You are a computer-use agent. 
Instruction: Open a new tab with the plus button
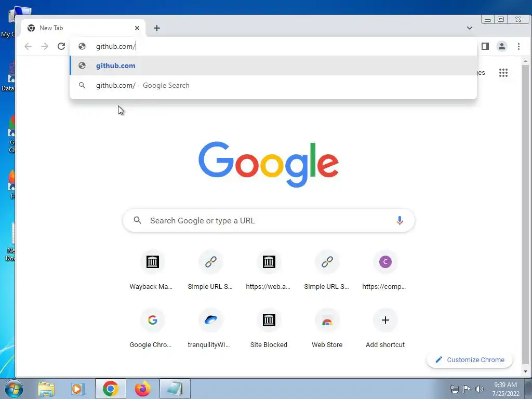pos(157,28)
